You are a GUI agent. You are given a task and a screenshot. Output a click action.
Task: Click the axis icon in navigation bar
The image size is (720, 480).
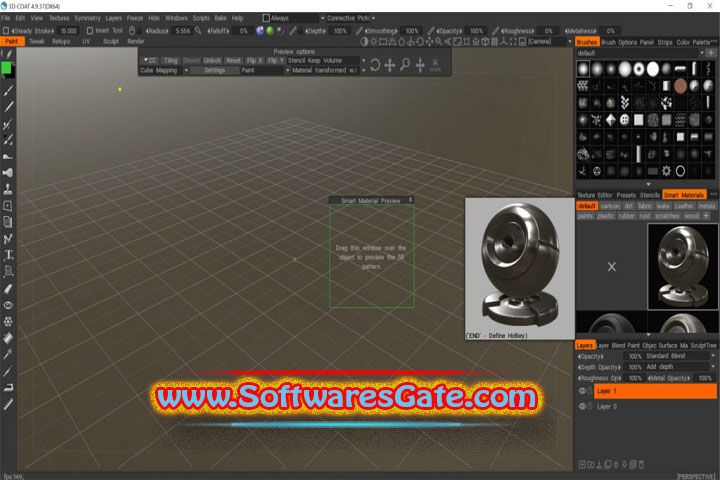point(503,42)
